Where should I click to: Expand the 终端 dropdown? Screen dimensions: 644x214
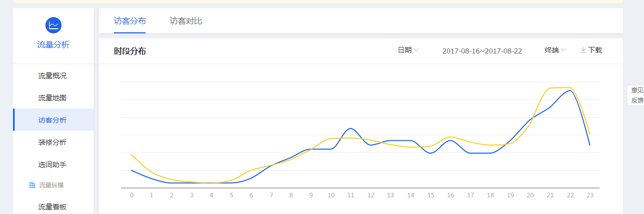coord(555,50)
